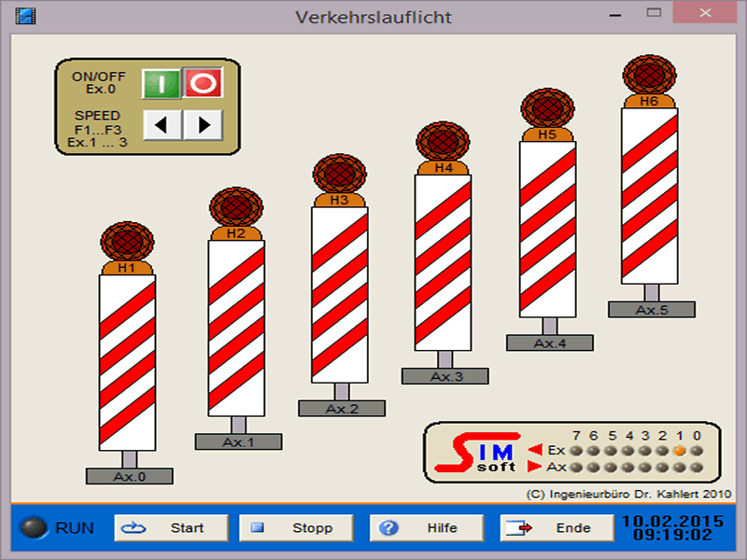Click the H1 warning lamp
Image resolution: width=747 pixels, height=560 pixels.
click(x=126, y=242)
